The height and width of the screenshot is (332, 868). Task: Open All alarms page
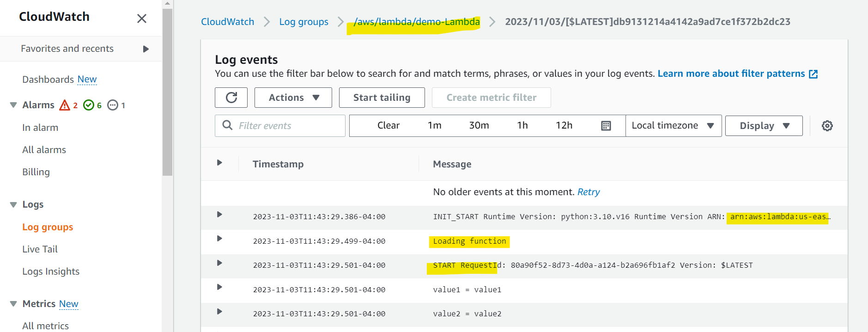point(44,150)
